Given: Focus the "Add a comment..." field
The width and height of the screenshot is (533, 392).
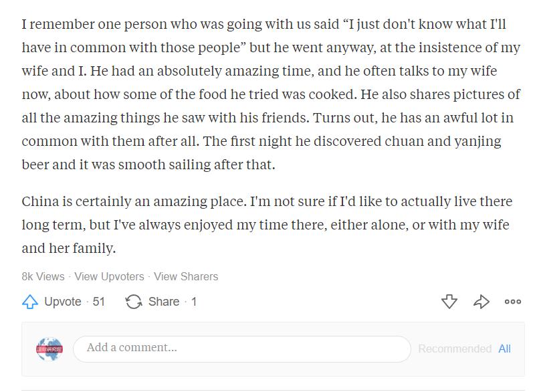Looking at the screenshot, I should click(241, 349).
